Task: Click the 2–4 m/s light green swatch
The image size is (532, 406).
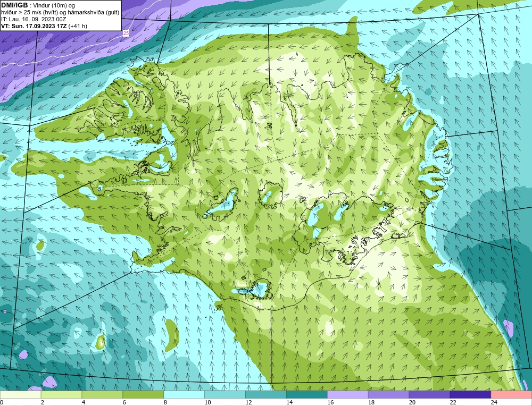Action: tap(61, 394)
